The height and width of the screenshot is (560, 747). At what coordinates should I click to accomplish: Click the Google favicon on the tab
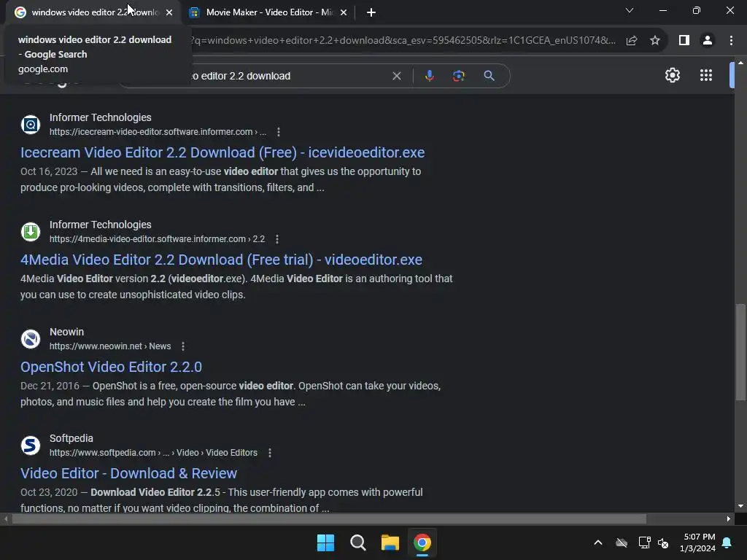point(20,12)
